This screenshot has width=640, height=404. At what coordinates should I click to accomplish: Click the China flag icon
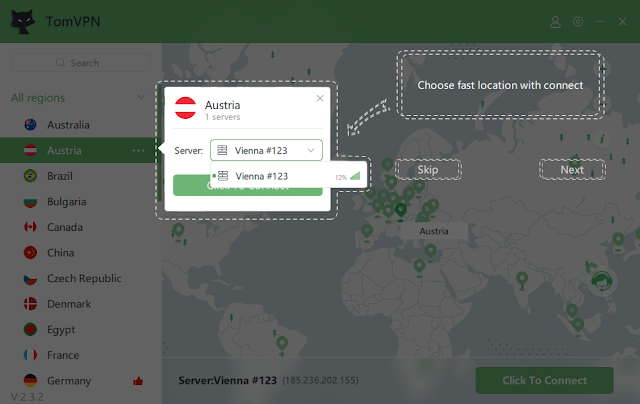click(x=30, y=253)
